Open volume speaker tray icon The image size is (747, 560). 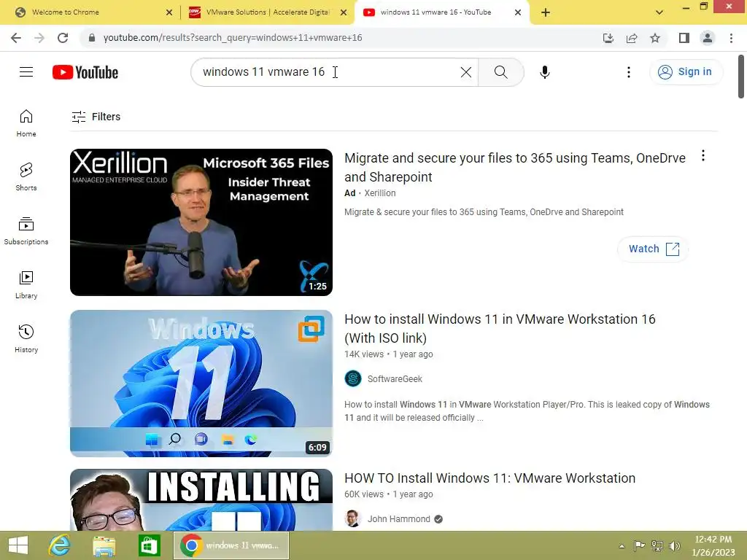(675, 545)
